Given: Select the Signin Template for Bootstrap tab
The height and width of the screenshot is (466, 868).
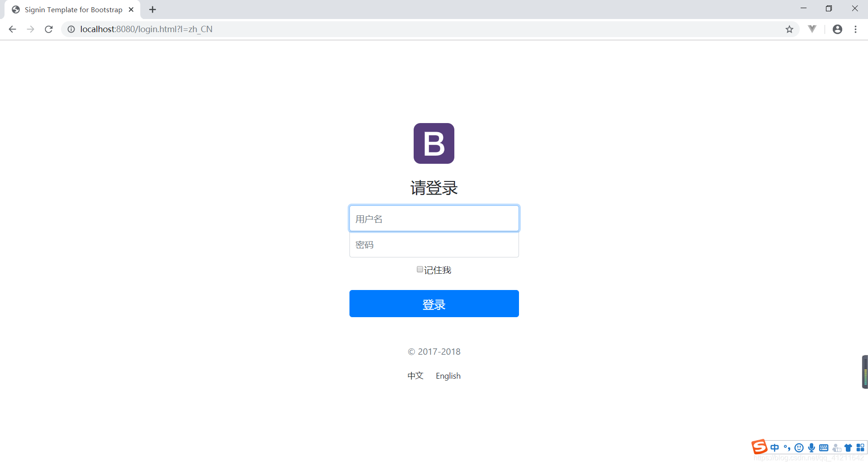Looking at the screenshot, I should click(x=73, y=10).
